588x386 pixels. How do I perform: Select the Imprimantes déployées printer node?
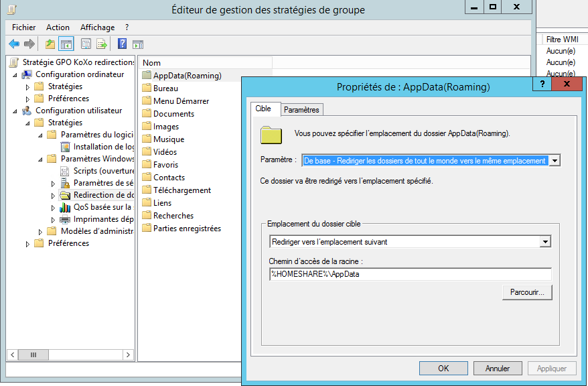(103, 219)
